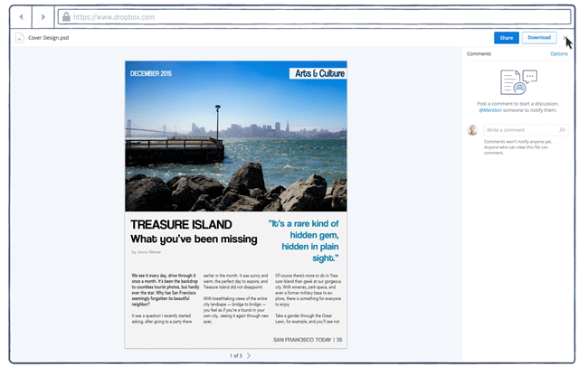Image resolution: width=588 pixels, height=375 pixels.
Task: Click the Cover Design.psd file name
Action: tap(49, 38)
